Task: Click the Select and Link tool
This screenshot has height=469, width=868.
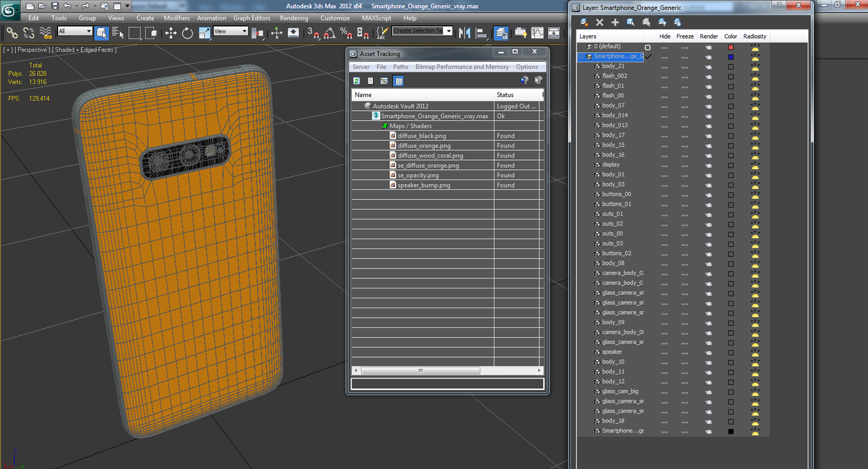Action: [12, 33]
